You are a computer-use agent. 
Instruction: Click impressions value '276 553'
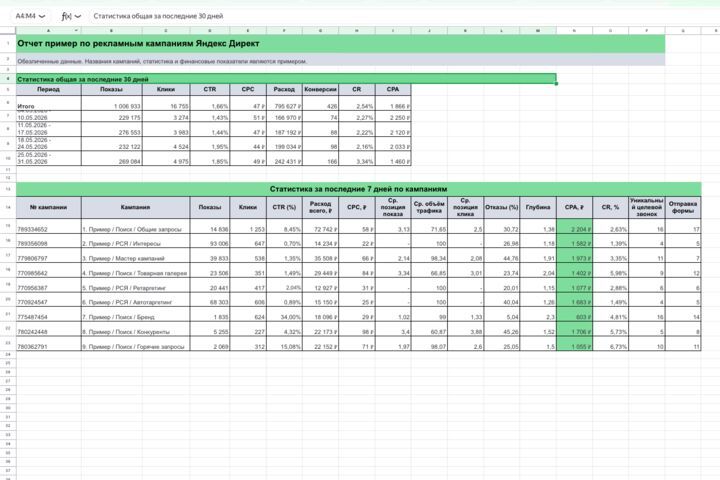pos(112,129)
